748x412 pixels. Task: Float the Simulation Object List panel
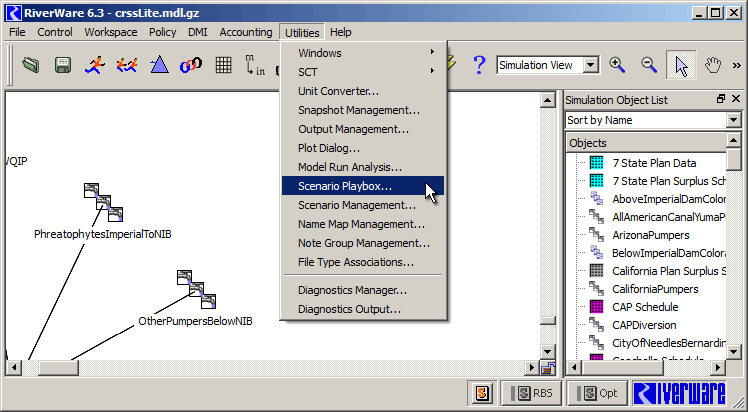point(721,99)
